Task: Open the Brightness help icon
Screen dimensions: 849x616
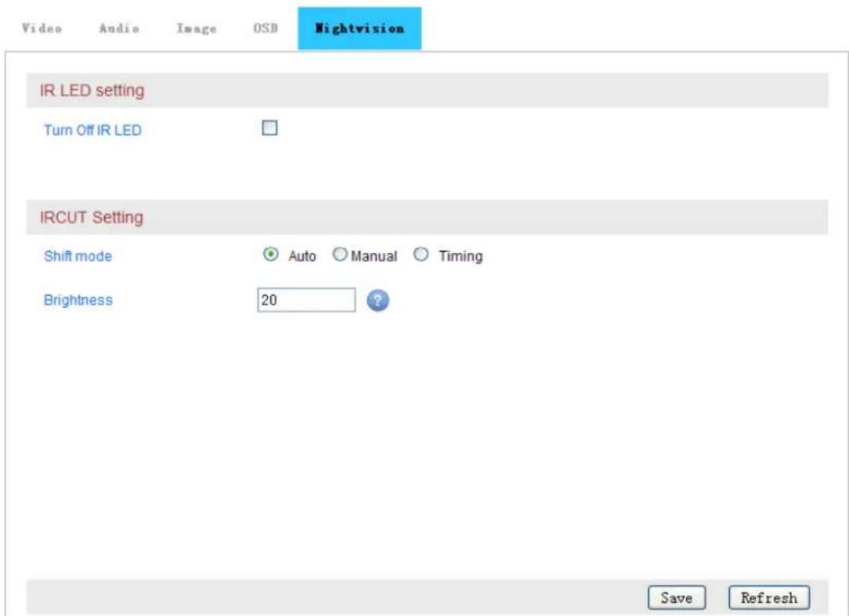Action: [378, 301]
